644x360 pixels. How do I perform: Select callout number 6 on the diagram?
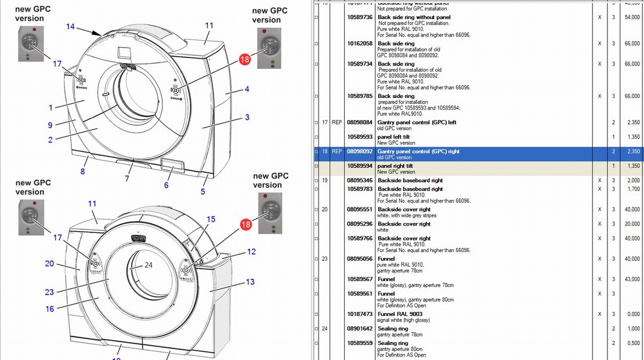point(167,185)
